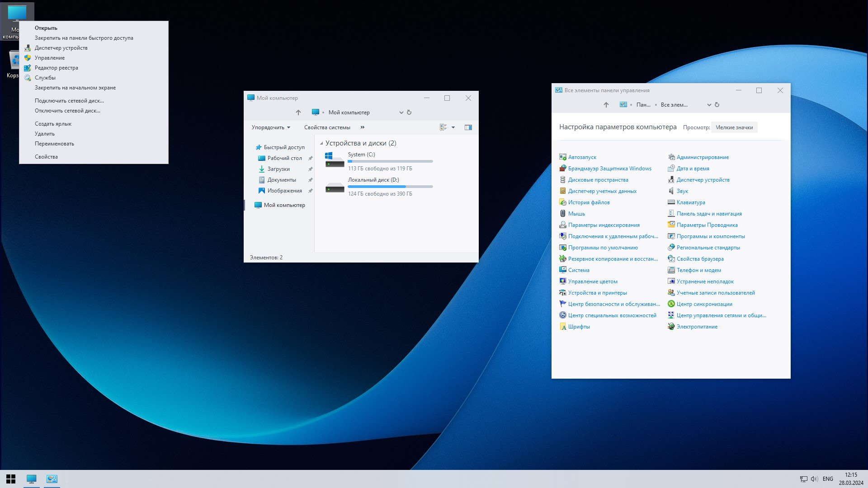The height and width of the screenshot is (488, 868).
Task: Toggle the preview pane icon in Explorer
Action: pyautogui.click(x=468, y=127)
